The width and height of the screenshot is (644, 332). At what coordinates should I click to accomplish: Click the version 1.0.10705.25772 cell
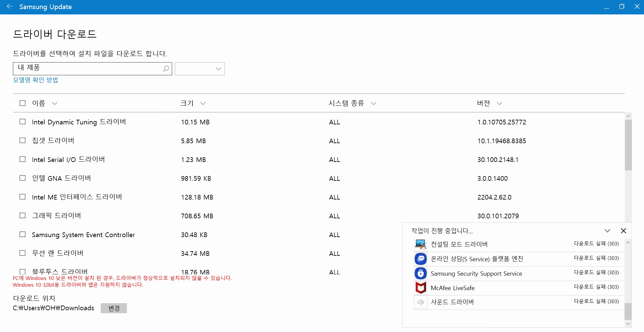point(502,122)
